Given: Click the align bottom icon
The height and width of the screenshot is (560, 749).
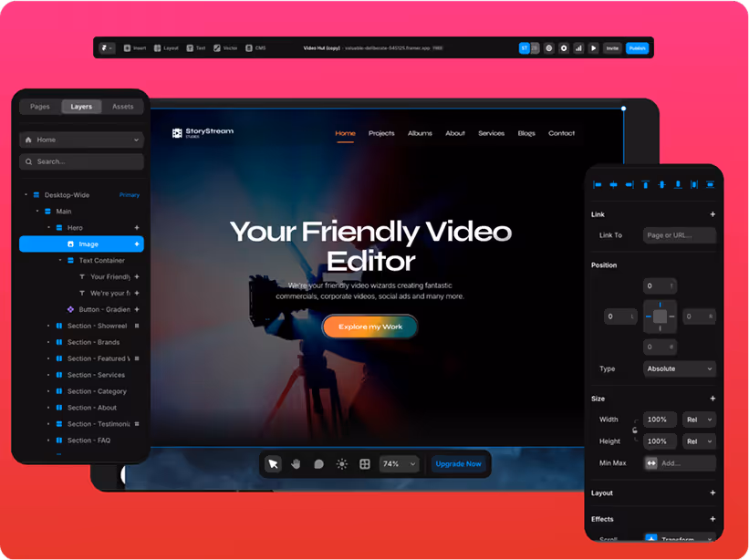Looking at the screenshot, I should click(x=678, y=185).
